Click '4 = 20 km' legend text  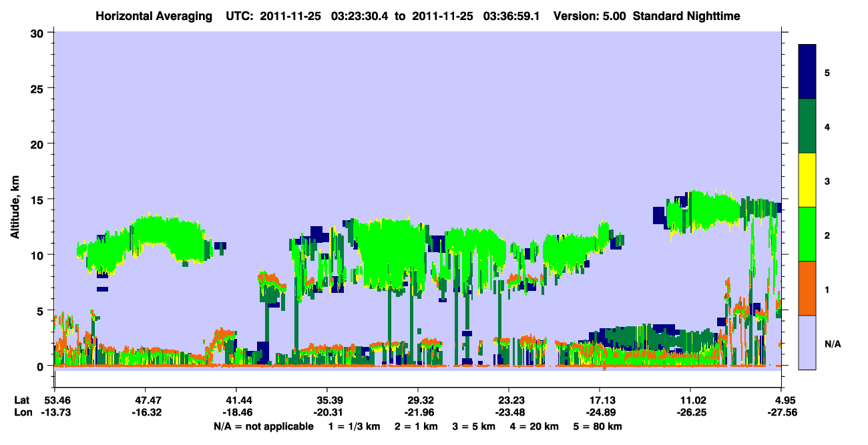pos(534,426)
